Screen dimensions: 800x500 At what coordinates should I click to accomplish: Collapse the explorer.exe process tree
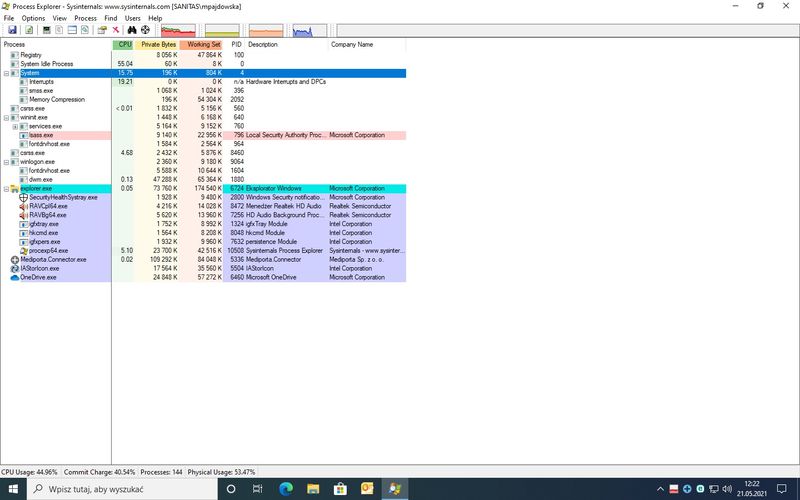[6, 188]
